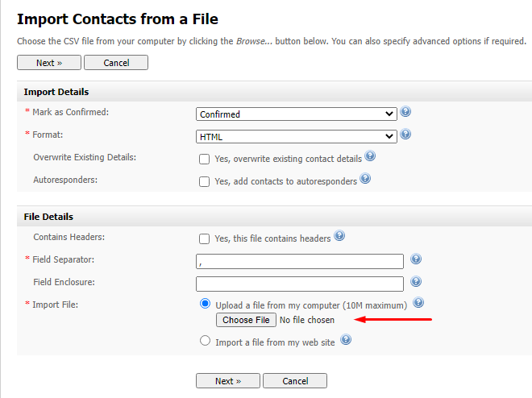Click help icon beside Field Enclosure input
This screenshot has width=532, height=398.
[x=416, y=282]
